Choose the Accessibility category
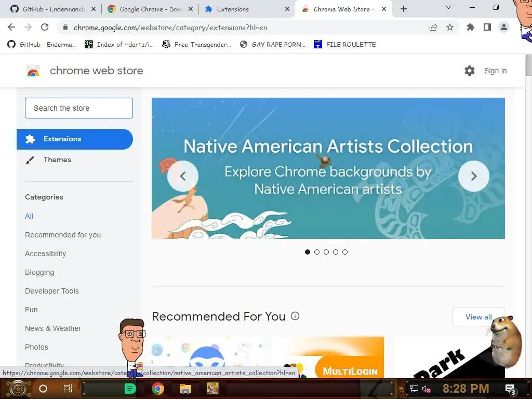Image resolution: width=532 pixels, height=399 pixels. tap(46, 254)
